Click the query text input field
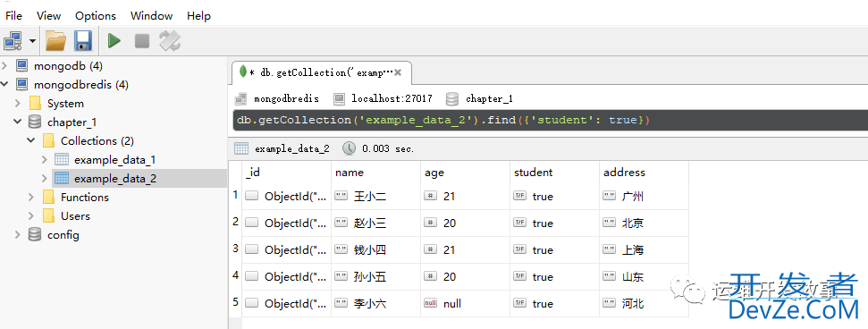The height and width of the screenshot is (329, 868). [x=551, y=120]
